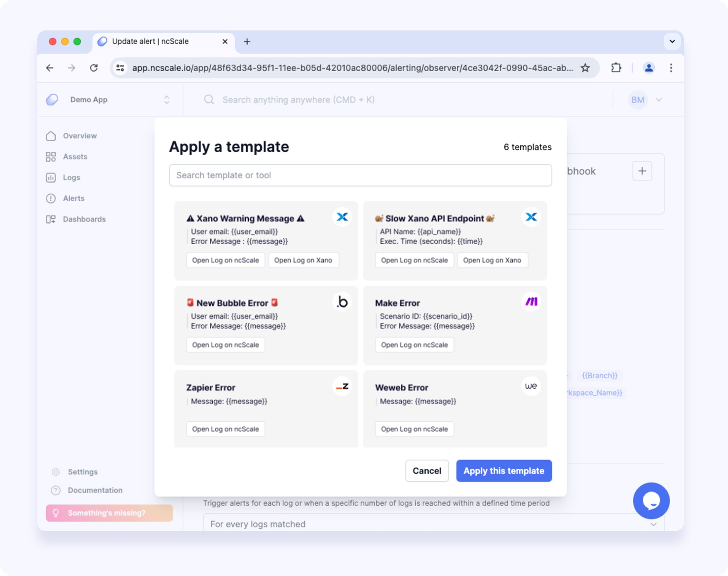Navigate to Alerts
Viewport: 728px width, 576px height.
pos(74,198)
